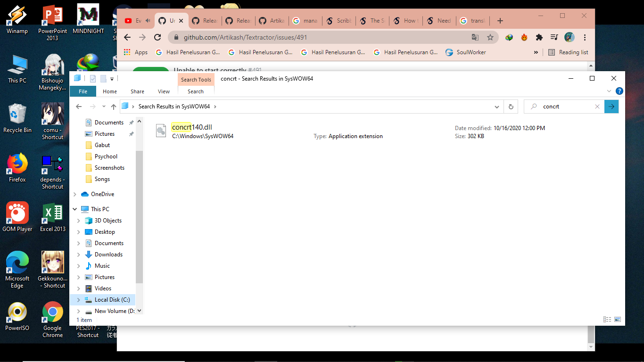Open the Chrome Extensions puzzle icon
Image resolution: width=644 pixels, height=362 pixels.
point(539,37)
